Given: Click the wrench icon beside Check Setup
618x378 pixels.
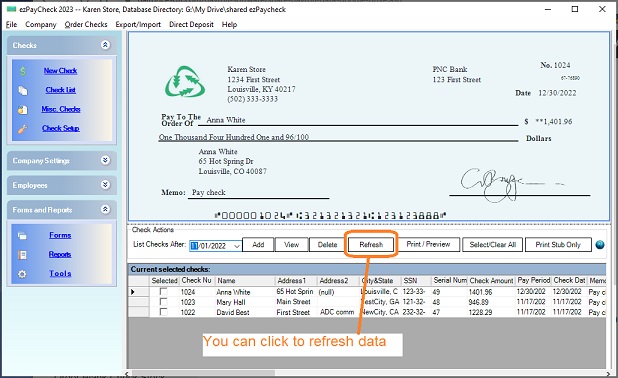Looking at the screenshot, I should 22,128.
